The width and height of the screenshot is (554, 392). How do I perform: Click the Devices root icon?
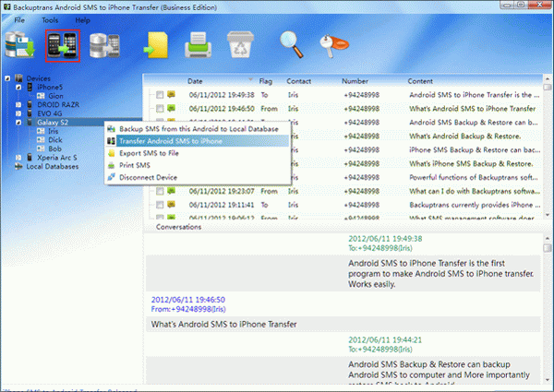click(x=19, y=78)
